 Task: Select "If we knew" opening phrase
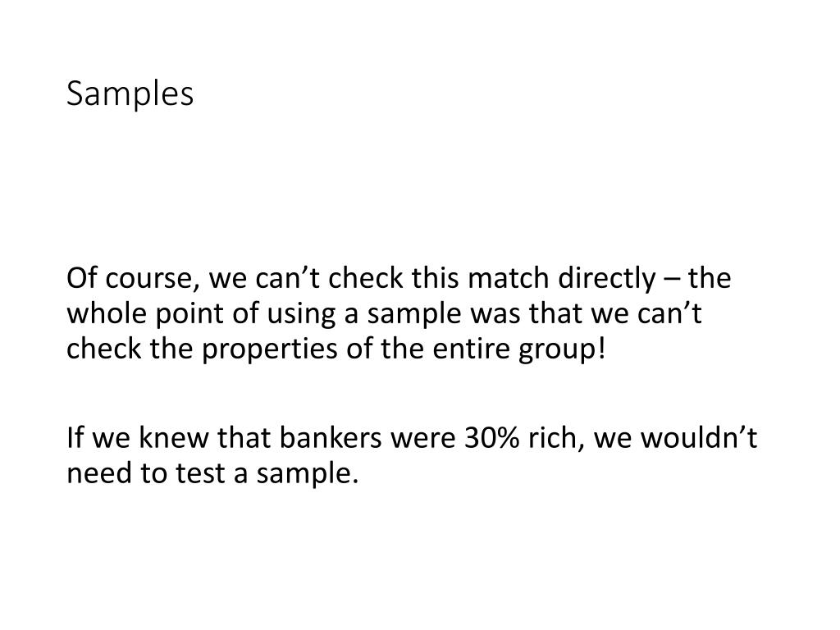click(x=138, y=438)
